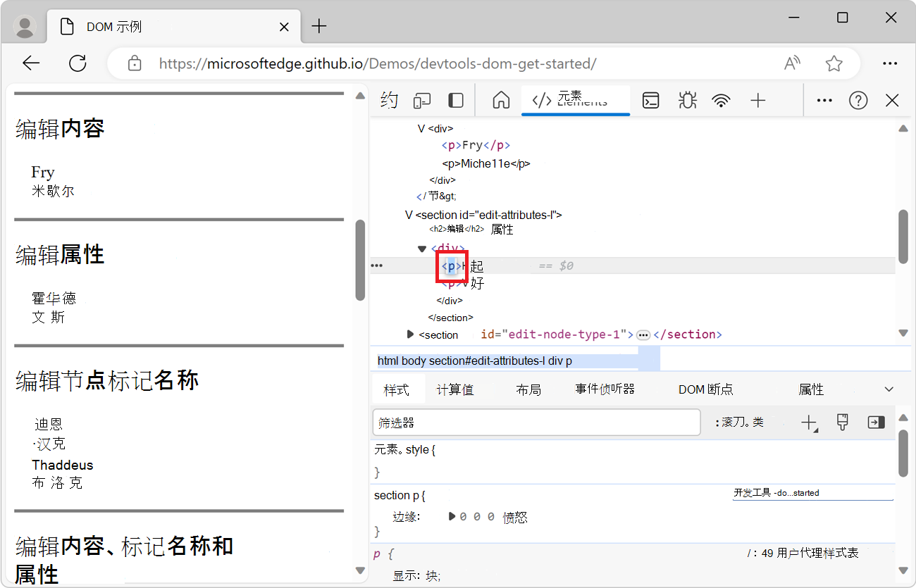Open the Sources bug icon tool
This screenshot has height=588, width=916.
(687, 101)
